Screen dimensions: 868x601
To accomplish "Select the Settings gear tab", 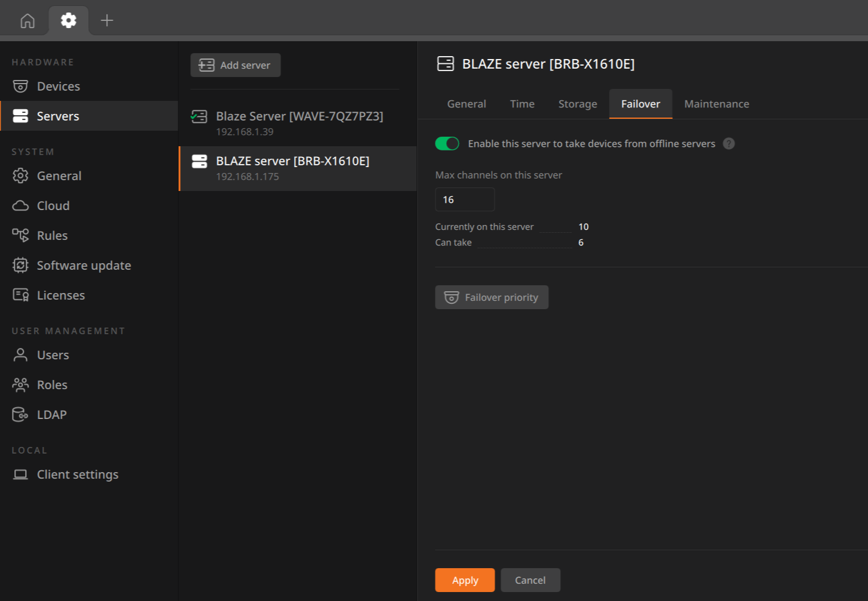I will [x=69, y=20].
